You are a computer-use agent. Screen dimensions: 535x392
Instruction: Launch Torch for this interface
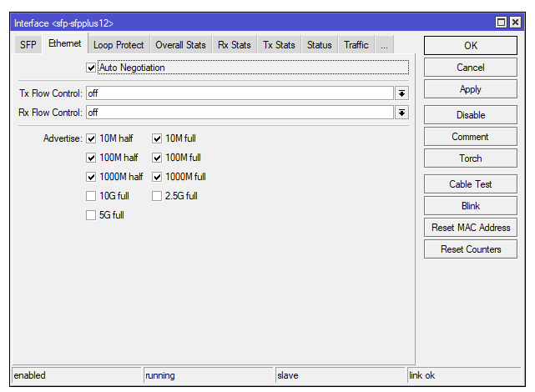(x=471, y=158)
